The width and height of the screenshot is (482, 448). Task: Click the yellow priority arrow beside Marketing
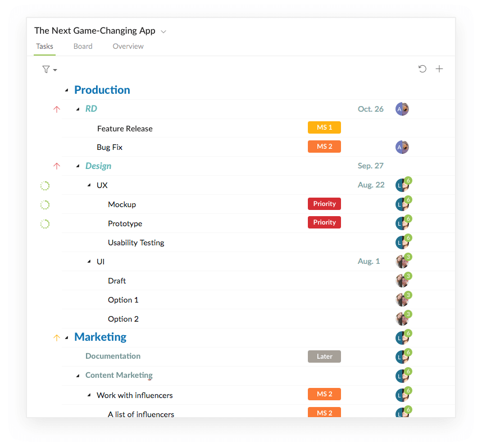click(57, 338)
